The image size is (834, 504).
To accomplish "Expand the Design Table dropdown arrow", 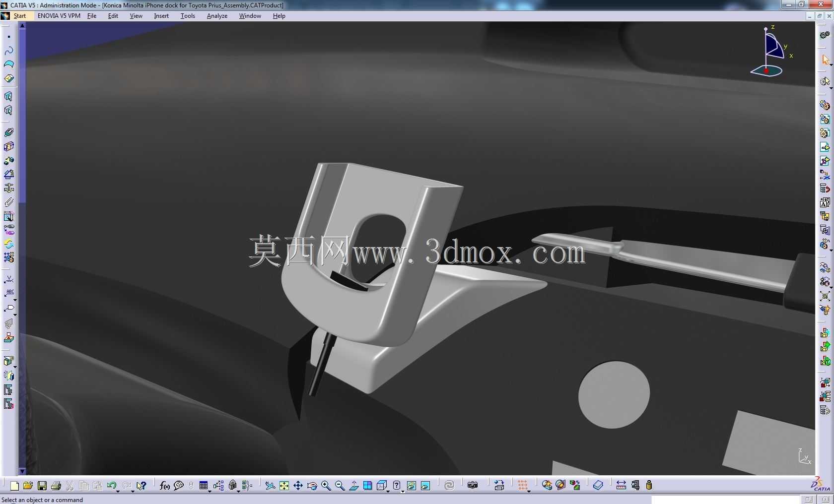I will [209, 491].
